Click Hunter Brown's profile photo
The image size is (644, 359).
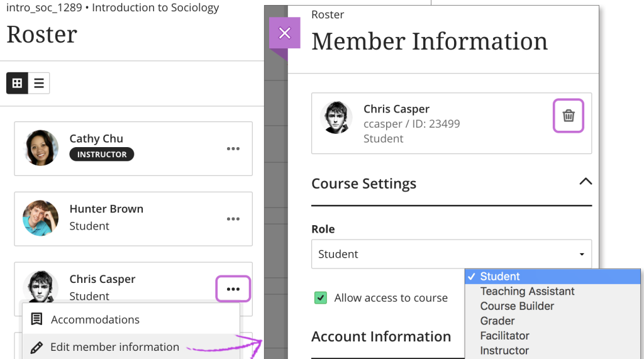point(40,219)
